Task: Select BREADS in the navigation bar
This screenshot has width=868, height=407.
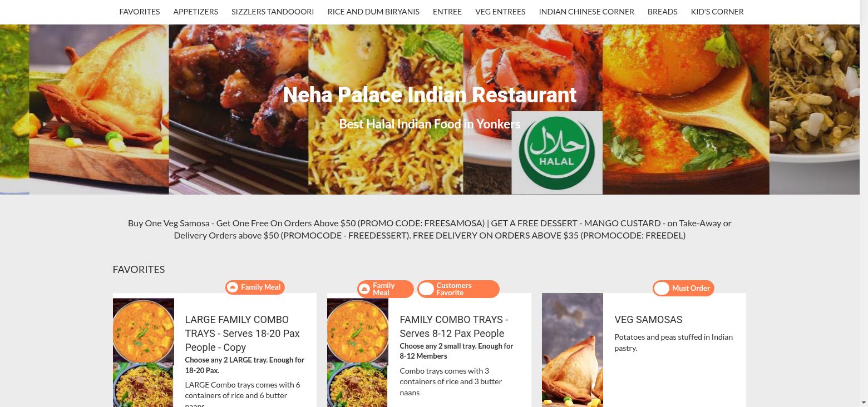Action: [x=663, y=11]
